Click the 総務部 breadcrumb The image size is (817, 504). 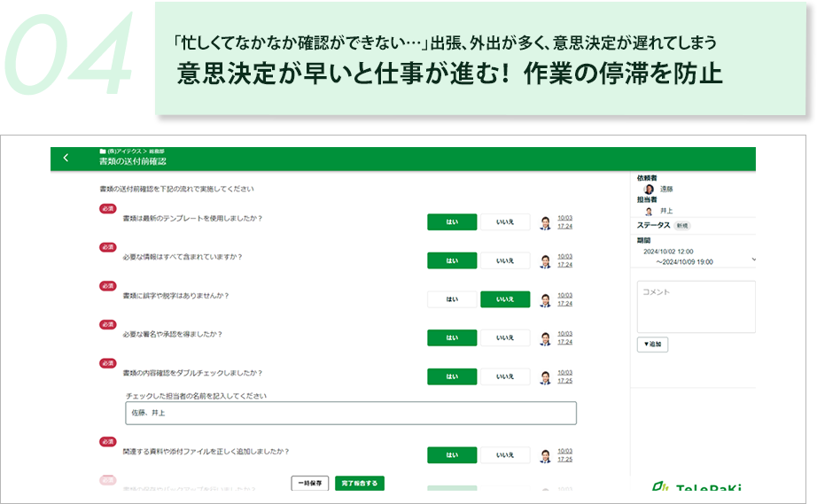157,151
